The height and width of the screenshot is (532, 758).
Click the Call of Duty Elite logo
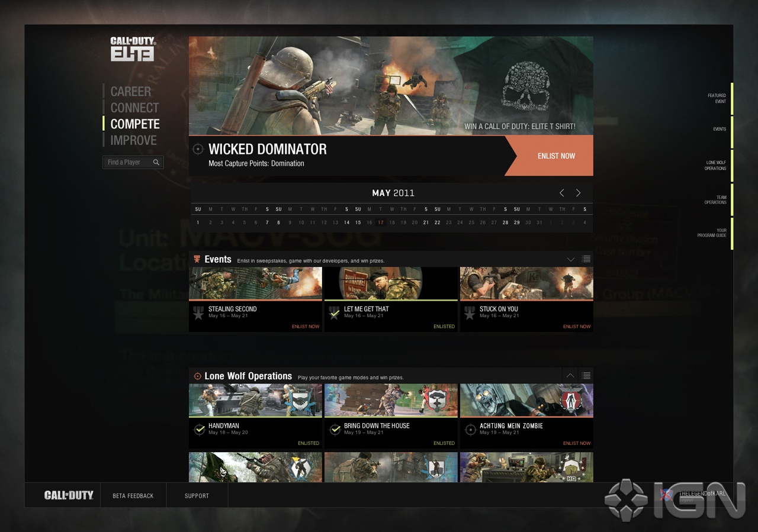[x=133, y=49]
